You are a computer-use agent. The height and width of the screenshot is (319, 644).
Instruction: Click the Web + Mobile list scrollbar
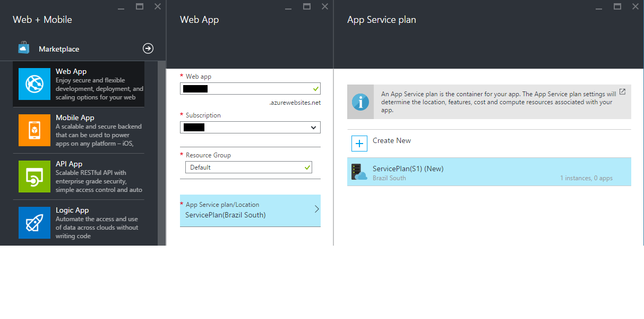pos(161,153)
